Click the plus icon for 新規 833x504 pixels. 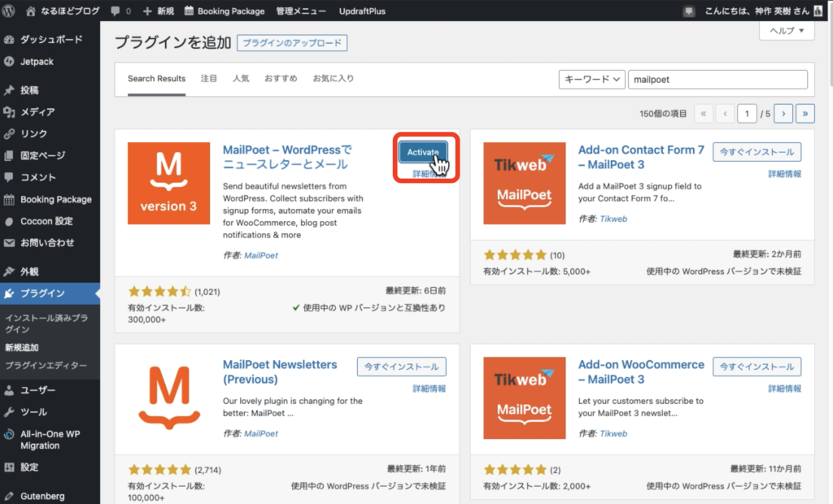[147, 11]
